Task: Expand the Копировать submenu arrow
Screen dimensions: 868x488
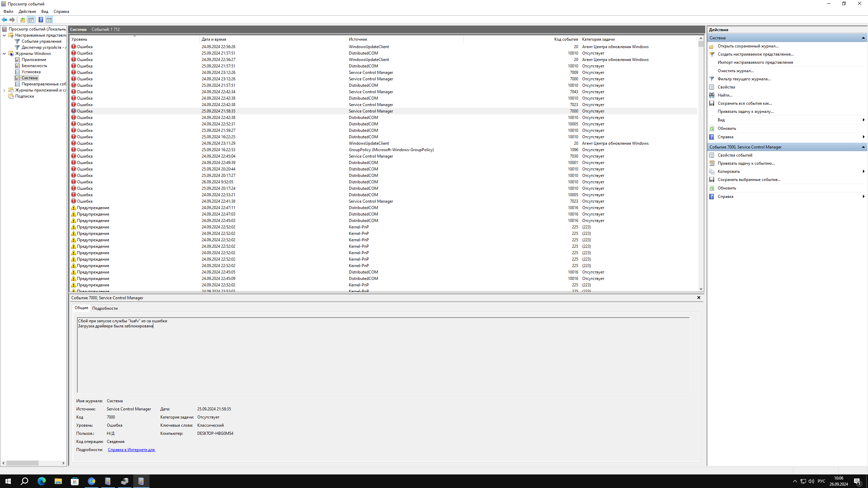Action: click(x=863, y=171)
